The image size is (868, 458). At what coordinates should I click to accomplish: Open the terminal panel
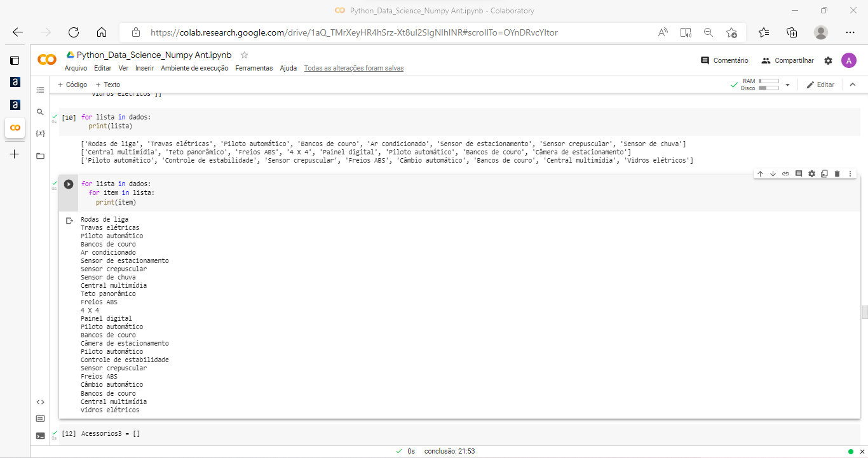tap(40, 436)
